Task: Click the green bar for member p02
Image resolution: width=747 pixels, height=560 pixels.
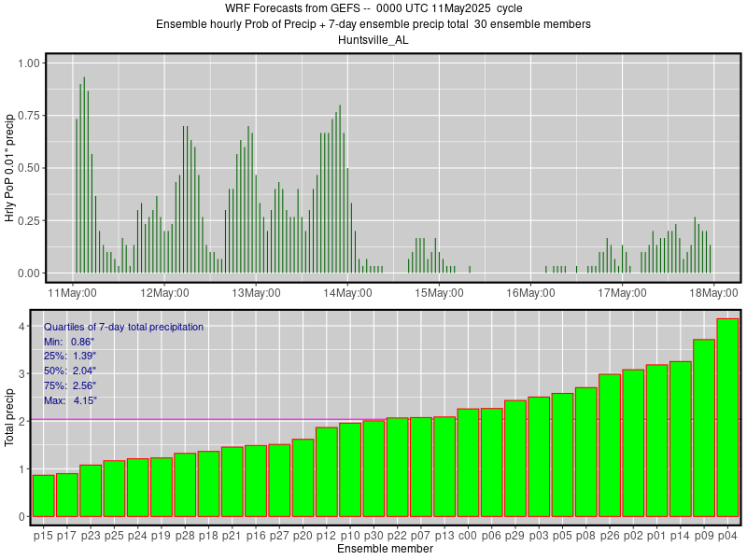Action: pyautogui.click(x=633, y=442)
